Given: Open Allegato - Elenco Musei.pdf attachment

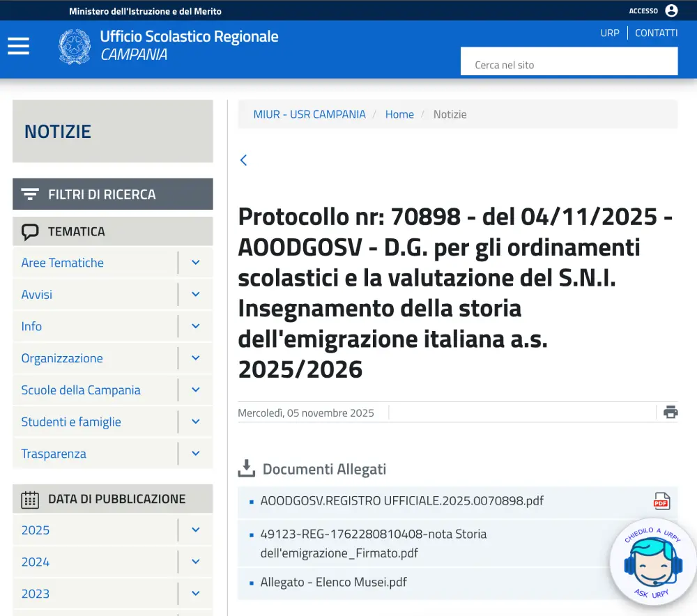Looking at the screenshot, I should [333, 582].
